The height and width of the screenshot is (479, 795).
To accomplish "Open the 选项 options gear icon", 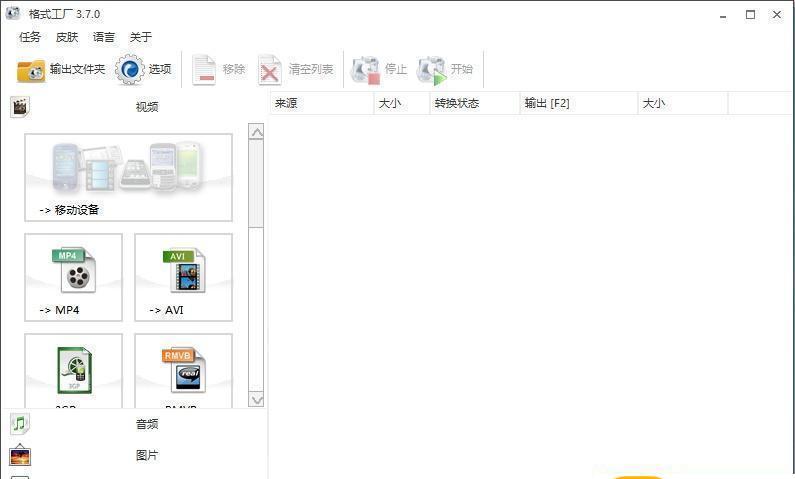I will [130, 69].
